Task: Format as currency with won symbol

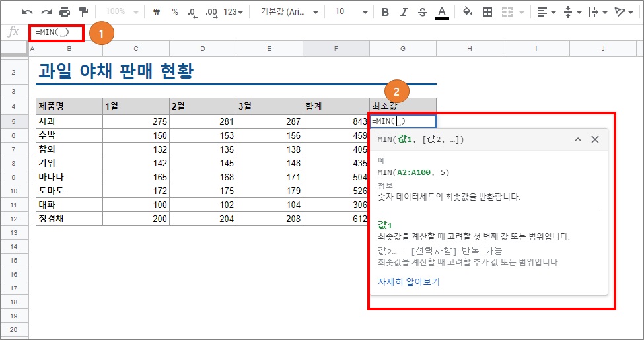Action: click(x=156, y=12)
